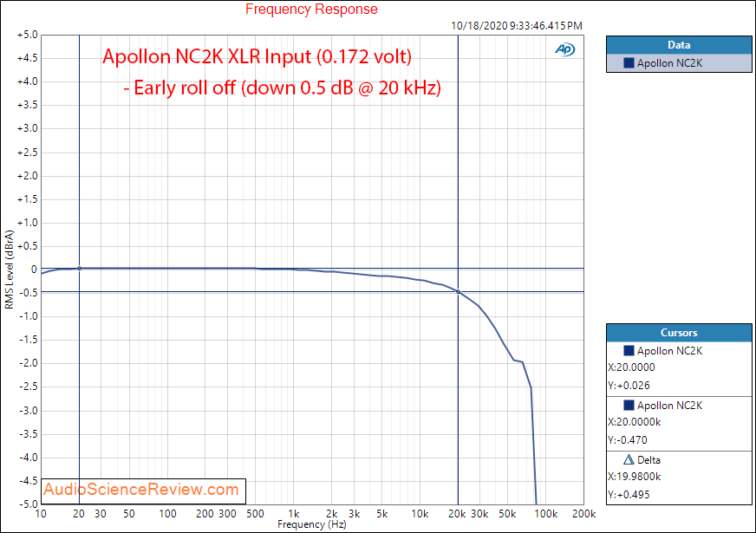Click the -5.0 Y-axis tick label
This screenshot has height=533, width=756.
[x=28, y=504]
